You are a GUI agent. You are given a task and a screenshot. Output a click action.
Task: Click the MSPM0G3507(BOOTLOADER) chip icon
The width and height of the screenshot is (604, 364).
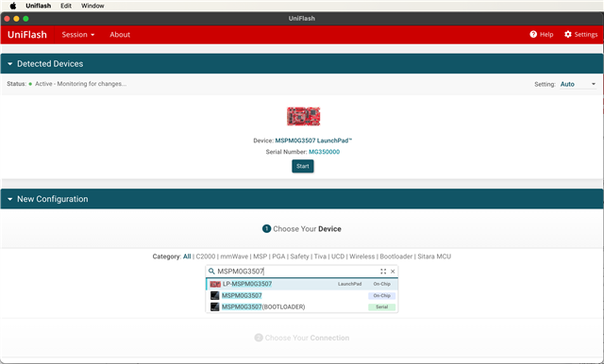click(x=215, y=306)
